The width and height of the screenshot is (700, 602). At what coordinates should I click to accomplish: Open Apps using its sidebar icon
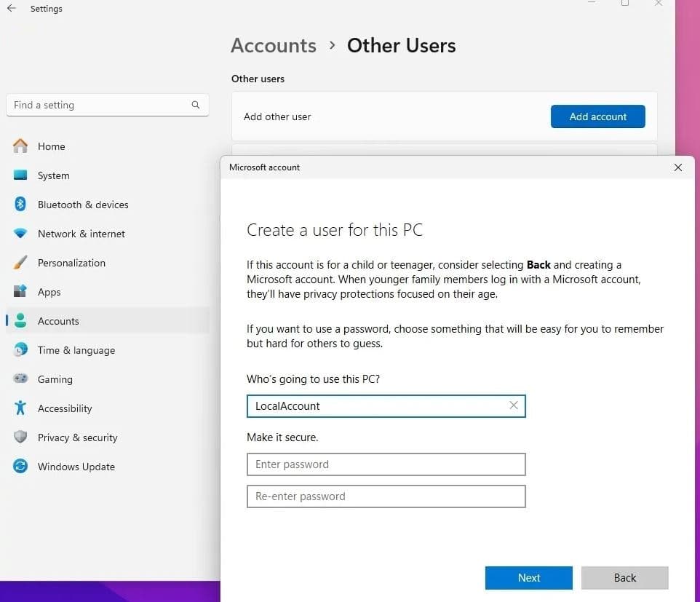point(20,292)
